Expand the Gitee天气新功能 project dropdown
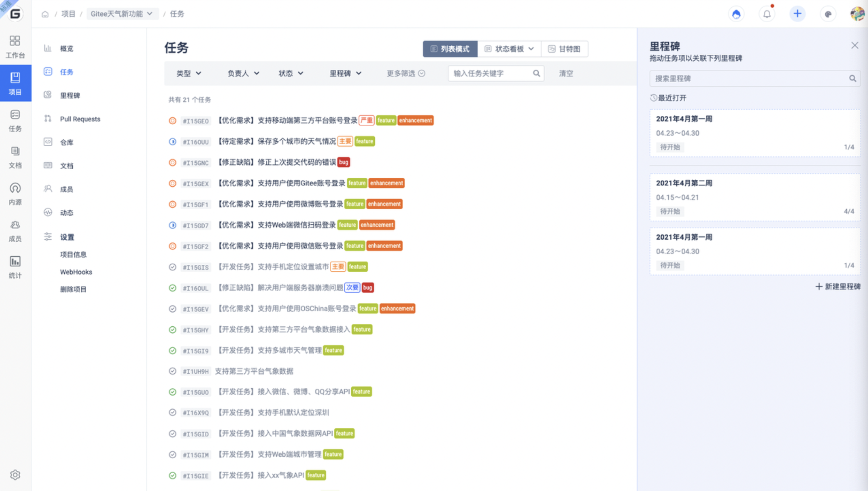Image resolution: width=868 pixels, height=491 pixels. pyautogui.click(x=122, y=14)
